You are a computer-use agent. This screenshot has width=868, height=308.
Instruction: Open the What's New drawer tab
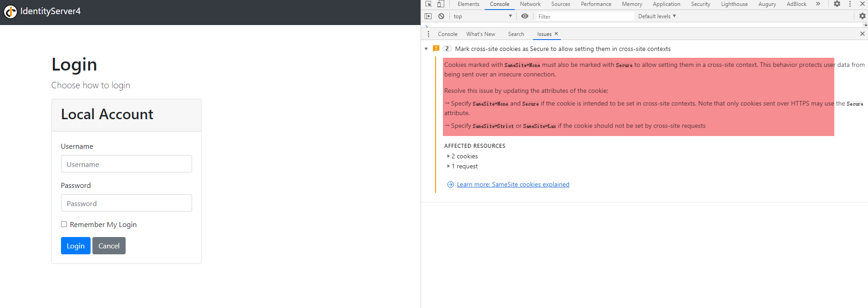[480, 34]
